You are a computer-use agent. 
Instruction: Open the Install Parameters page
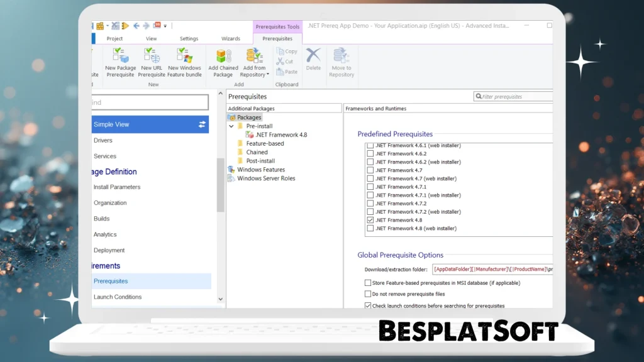click(117, 187)
